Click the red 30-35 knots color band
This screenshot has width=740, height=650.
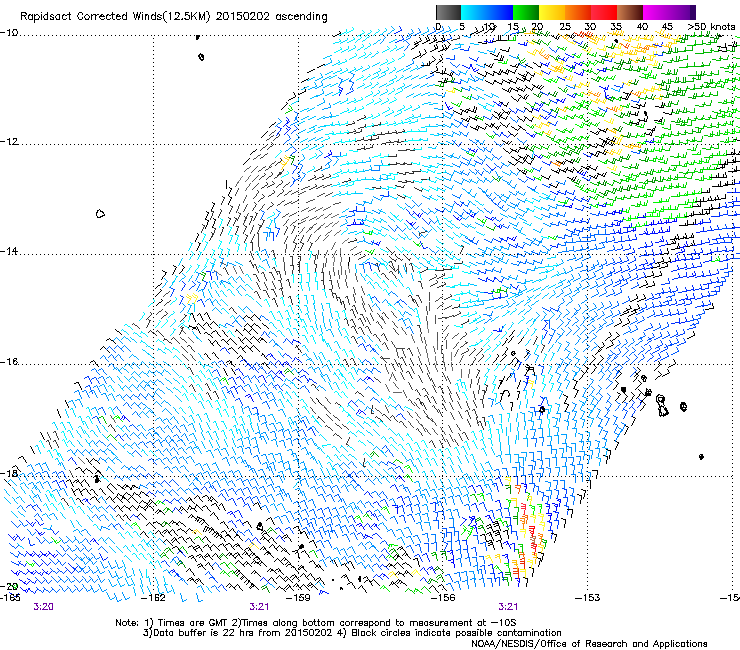pos(604,12)
